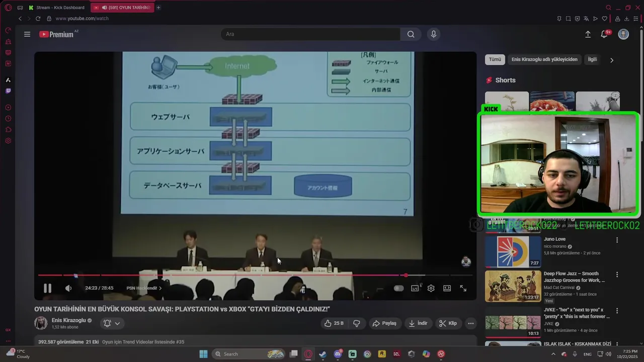This screenshot has width=644, height=362.
Task: Click the YouTube search magnifier button
Action: tap(411, 34)
